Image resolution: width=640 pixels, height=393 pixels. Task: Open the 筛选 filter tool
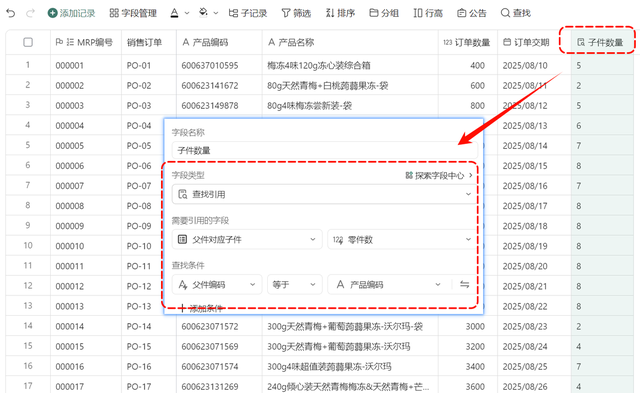point(296,13)
